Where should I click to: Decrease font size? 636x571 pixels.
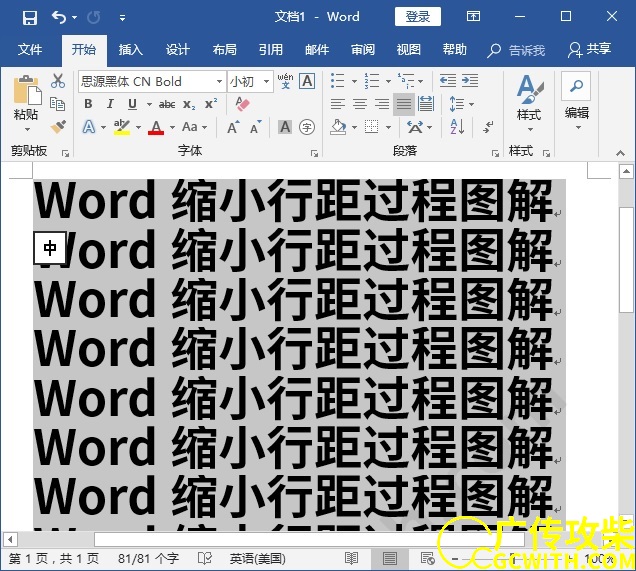pyautogui.click(x=256, y=127)
